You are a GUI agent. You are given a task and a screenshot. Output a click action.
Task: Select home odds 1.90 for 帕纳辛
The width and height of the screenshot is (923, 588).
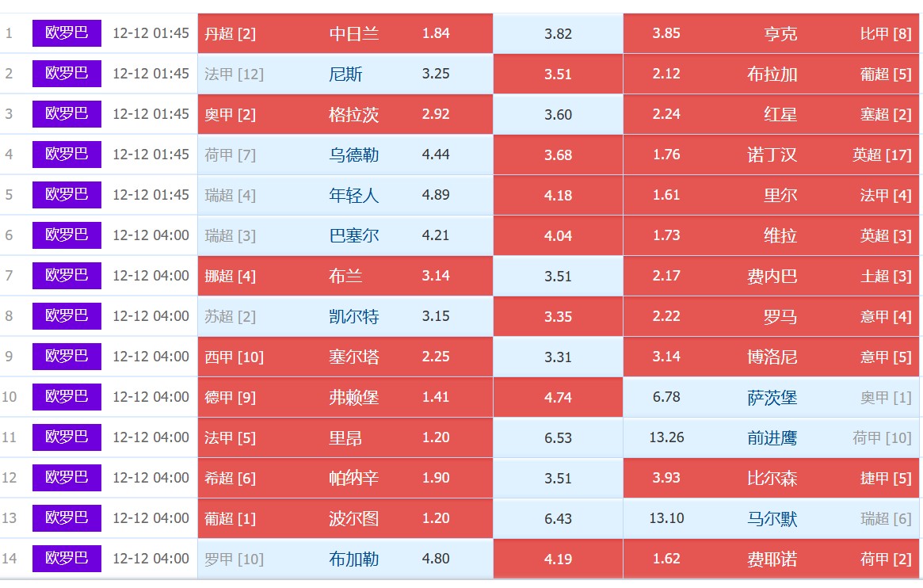(436, 478)
